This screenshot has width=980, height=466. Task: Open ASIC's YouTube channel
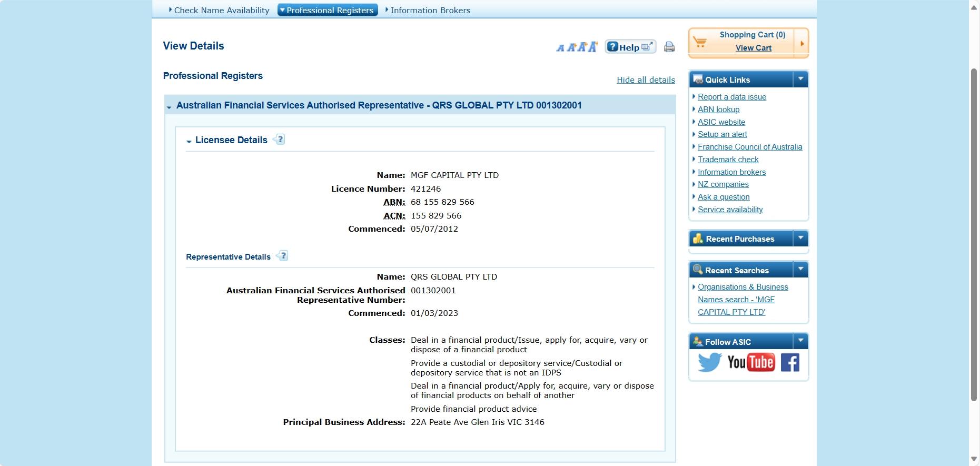click(751, 362)
